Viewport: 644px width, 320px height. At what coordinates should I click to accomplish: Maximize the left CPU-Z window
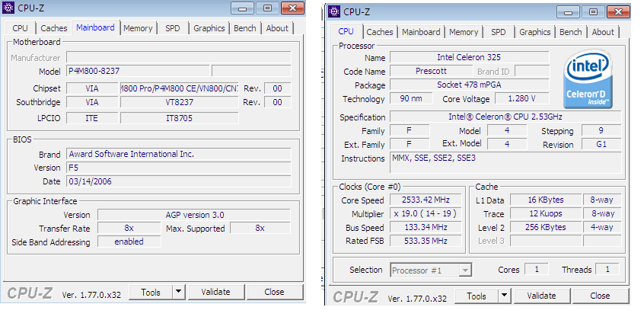coord(268,8)
